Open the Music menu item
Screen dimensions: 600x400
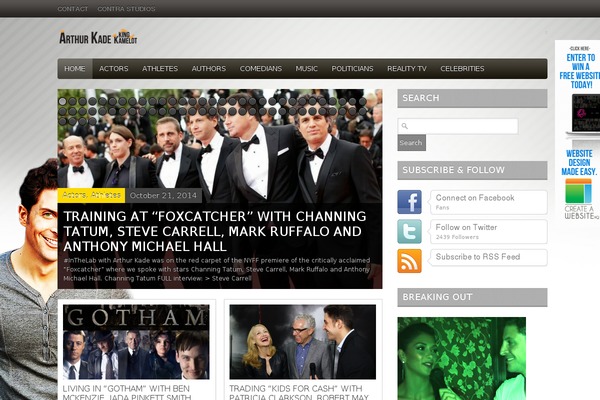point(307,69)
